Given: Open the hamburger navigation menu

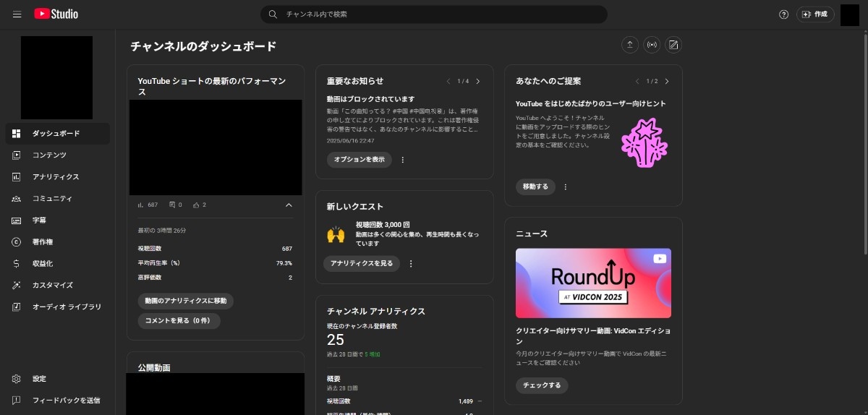Looking at the screenshot, I should pos(17,14).
